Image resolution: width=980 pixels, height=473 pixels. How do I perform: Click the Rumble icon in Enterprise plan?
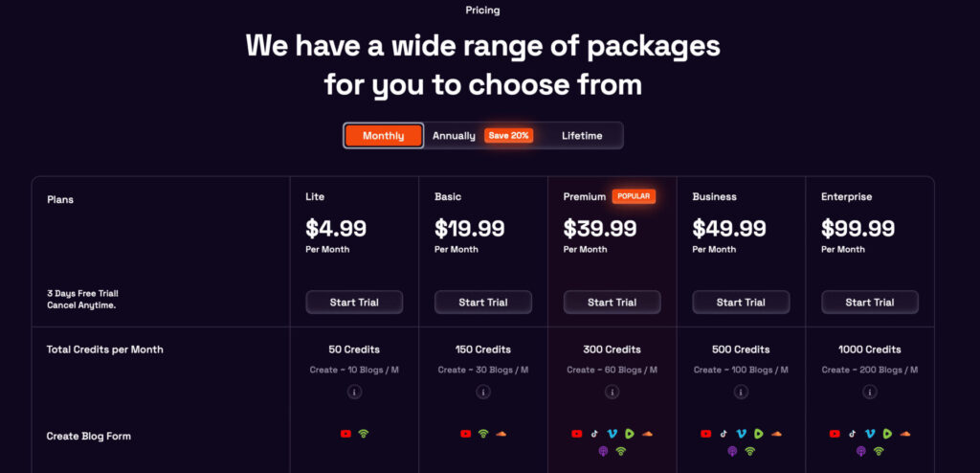click(887, 434)
